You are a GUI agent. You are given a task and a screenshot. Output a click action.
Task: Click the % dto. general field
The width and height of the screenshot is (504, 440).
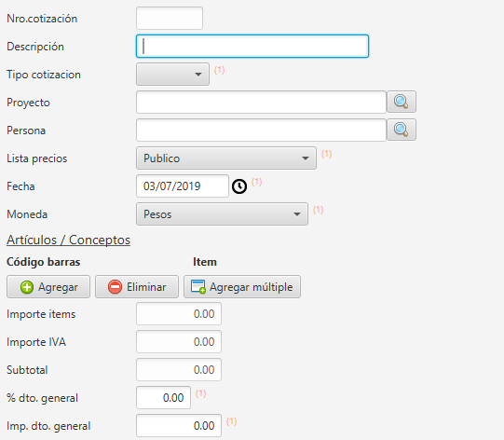point(163,398)
